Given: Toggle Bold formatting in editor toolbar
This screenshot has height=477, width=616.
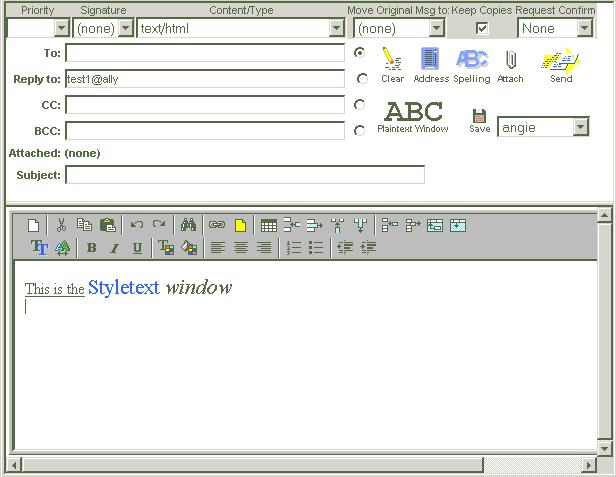Looking at the screenshot, I should coord(91,248).
